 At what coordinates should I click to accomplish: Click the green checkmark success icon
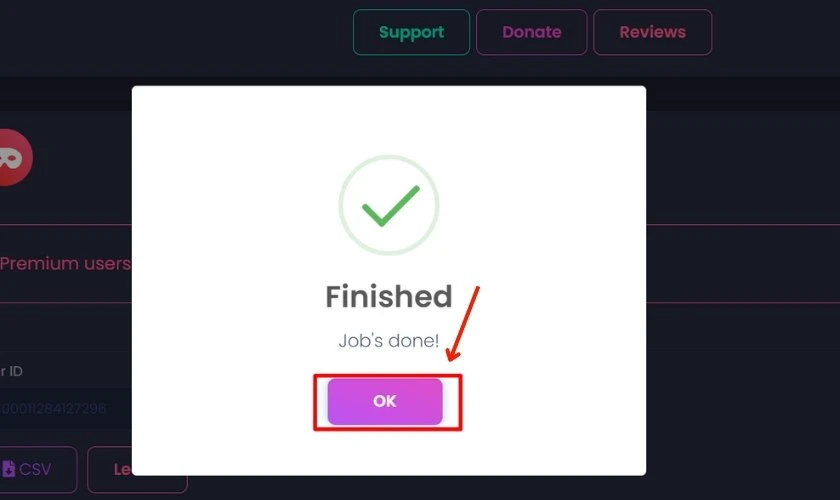click(391, 206)
